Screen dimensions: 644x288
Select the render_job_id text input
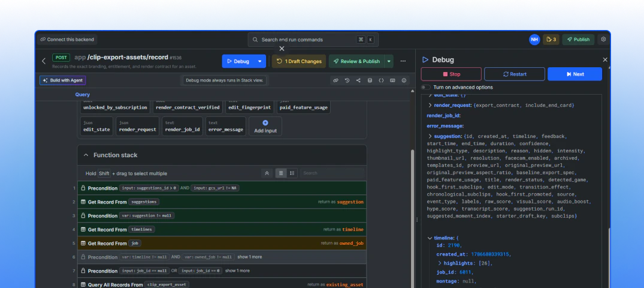[182, 127]
